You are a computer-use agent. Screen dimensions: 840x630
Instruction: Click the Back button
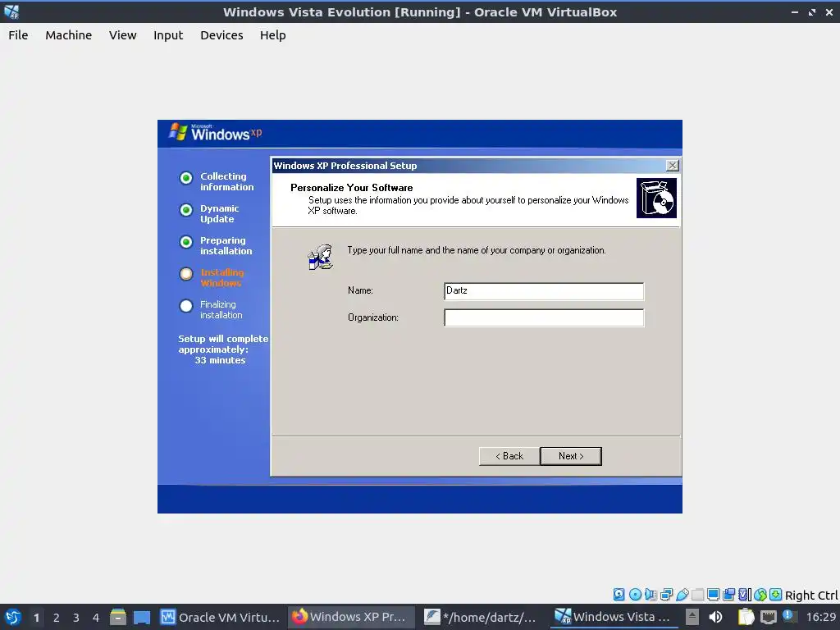tap(509, 456)
